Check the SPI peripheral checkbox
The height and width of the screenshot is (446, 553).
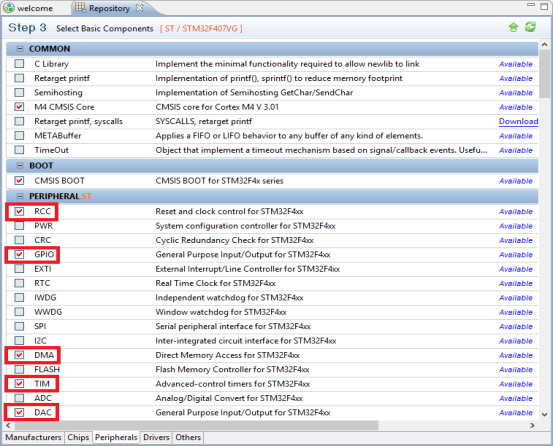click(x=19, y=326)
